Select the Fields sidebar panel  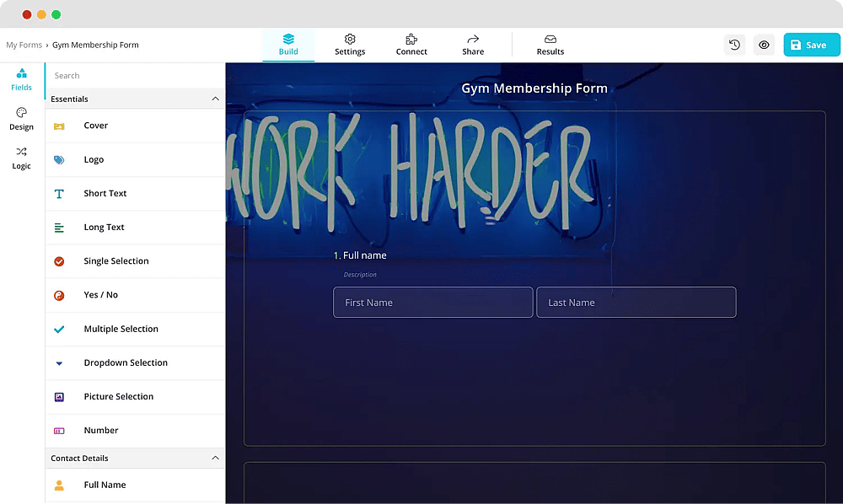point(22,79)
